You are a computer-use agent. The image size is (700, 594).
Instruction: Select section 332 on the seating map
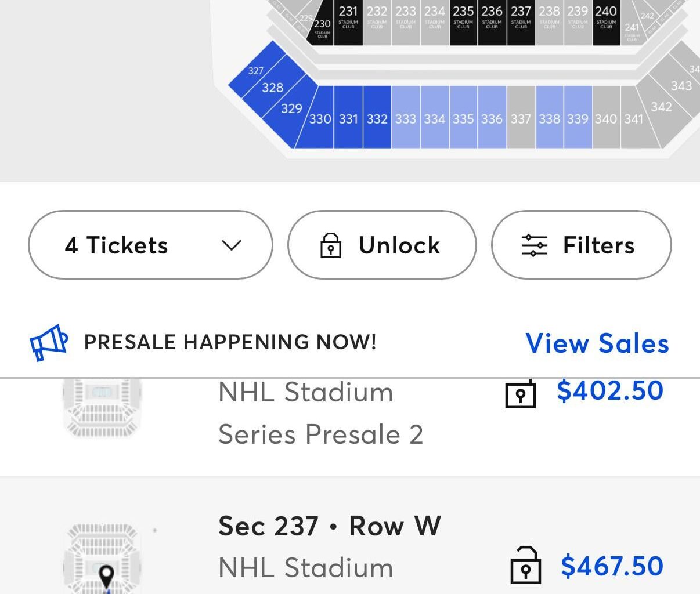pos(377,119)
